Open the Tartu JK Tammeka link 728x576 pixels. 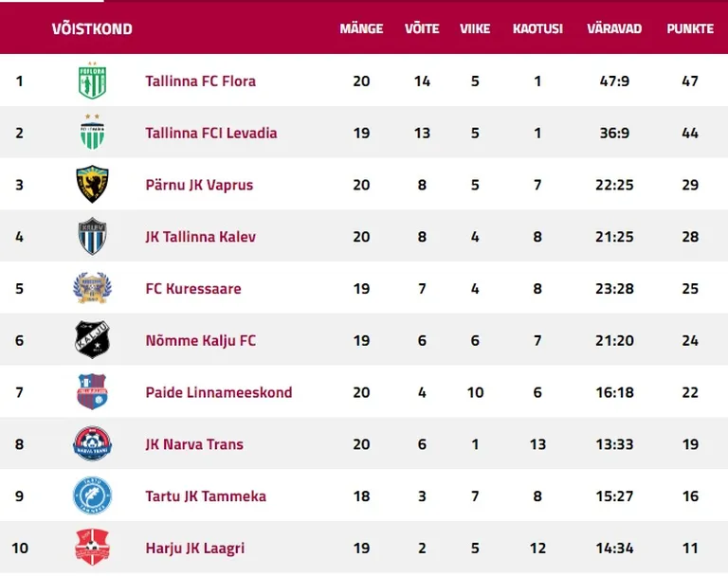pyautogui.click(x=206, y=496)
